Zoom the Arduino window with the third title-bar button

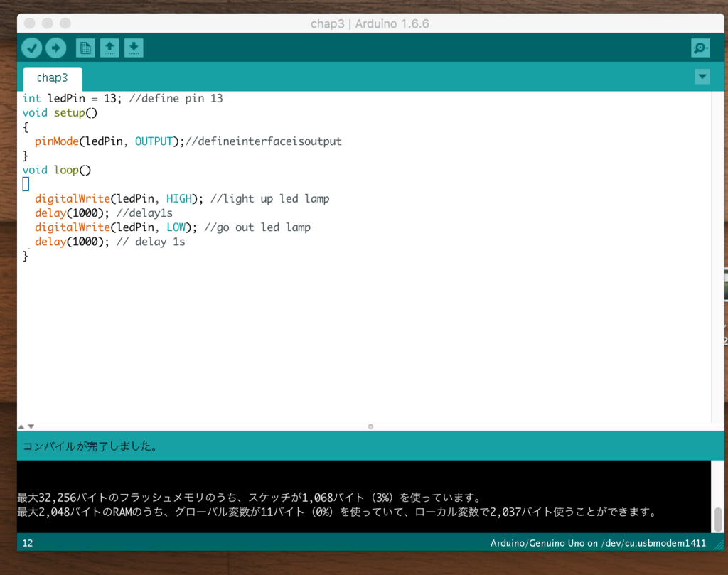coord(65,23)
